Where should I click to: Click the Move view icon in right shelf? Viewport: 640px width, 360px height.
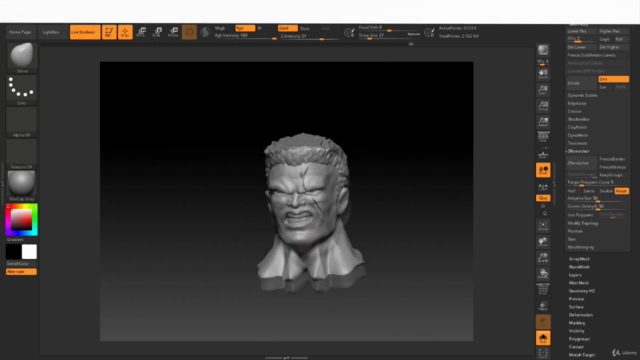[543, 242]
